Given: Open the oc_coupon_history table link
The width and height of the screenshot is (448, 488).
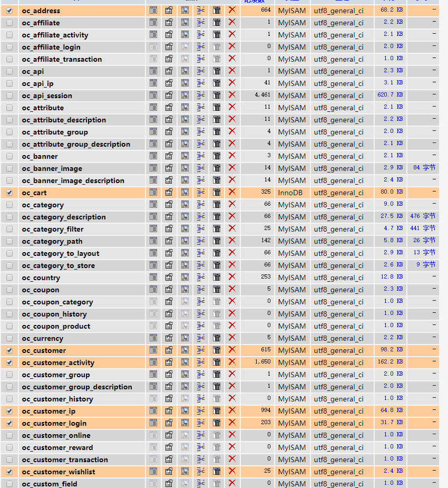Looking at the screenshot, I should [54, 314].
